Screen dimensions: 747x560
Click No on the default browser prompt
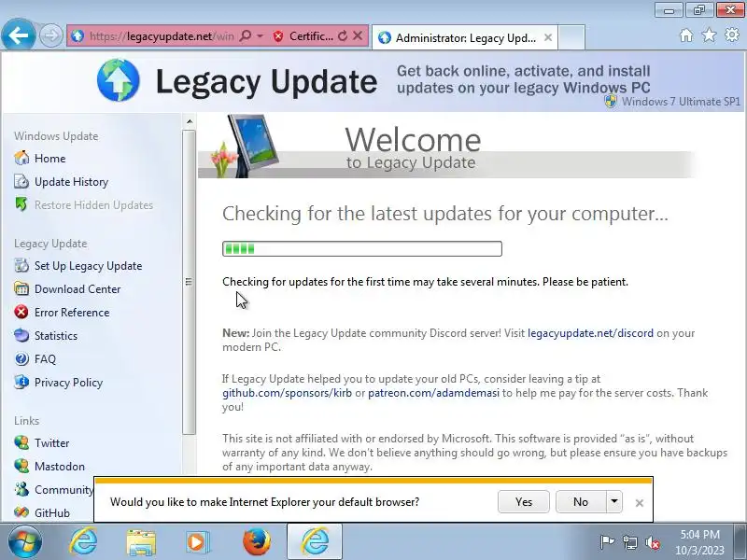pyautogui.click(x=581, y=502)
